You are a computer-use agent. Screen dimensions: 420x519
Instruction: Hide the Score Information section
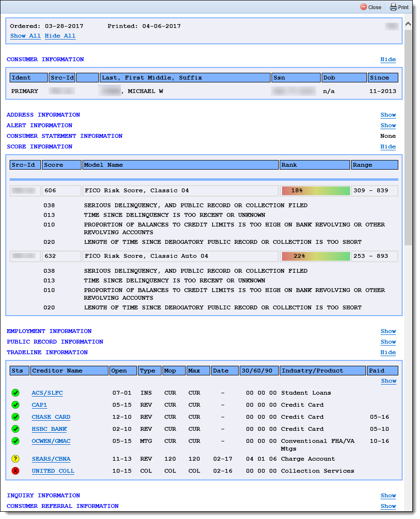(x=388, y=146)
